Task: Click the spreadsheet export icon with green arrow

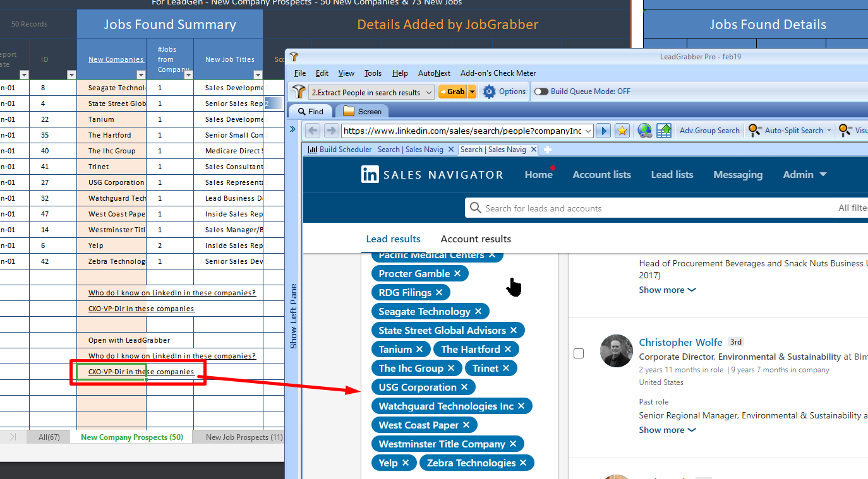Action: coord(663,131)
